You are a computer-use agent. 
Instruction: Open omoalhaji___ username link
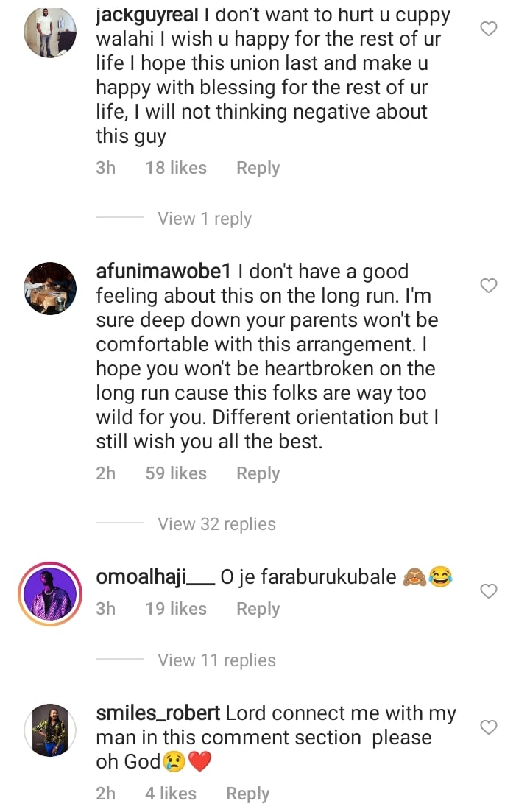point(155,578)
